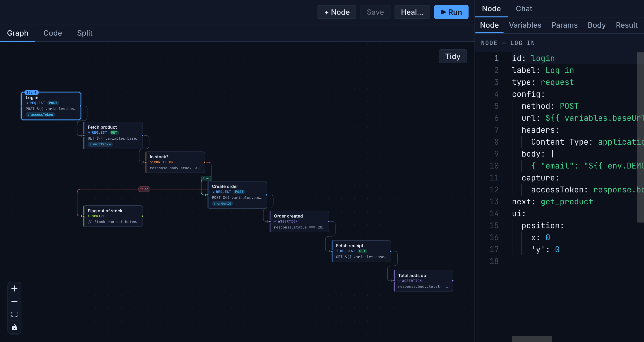Select the Total adds up node
This screenshot has width=644, height=342.
click(x=423, y=281)
